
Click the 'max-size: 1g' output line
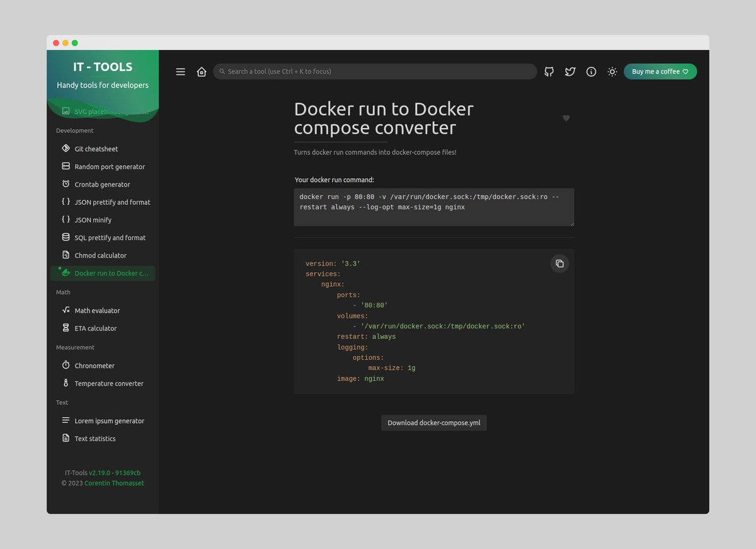point(392,368)
